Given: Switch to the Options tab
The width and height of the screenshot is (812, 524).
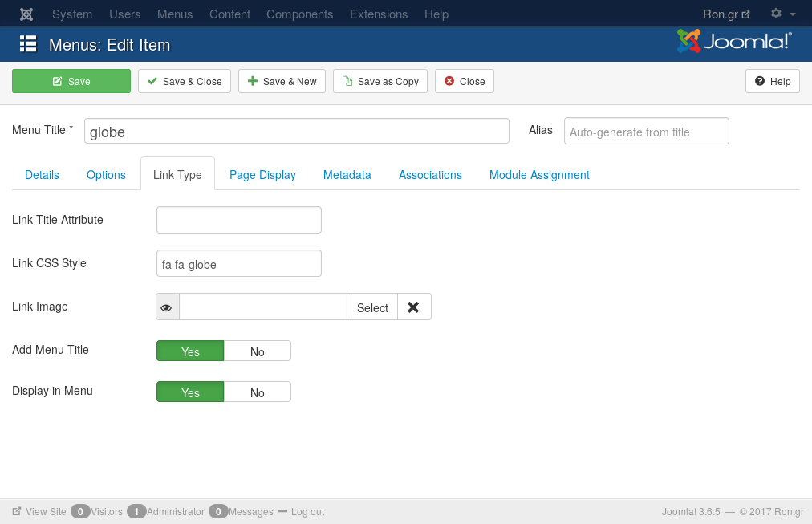Looking at the screenshot, I should click(x=106, y=174).
